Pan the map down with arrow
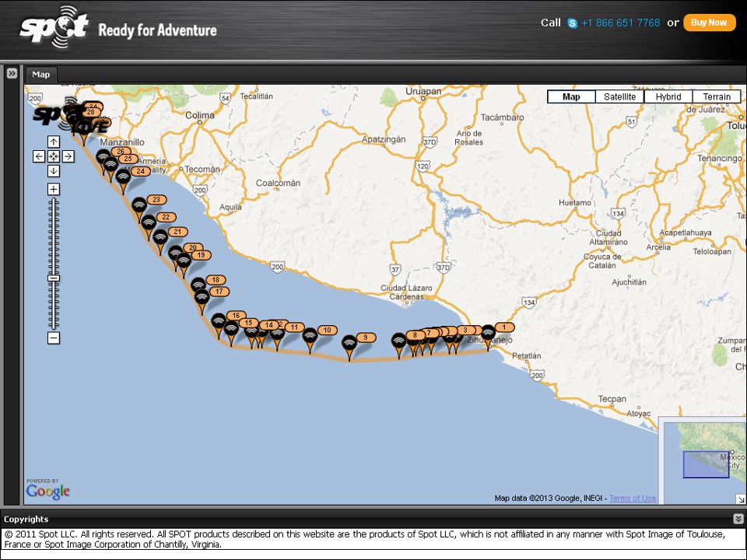 (53, 171)
